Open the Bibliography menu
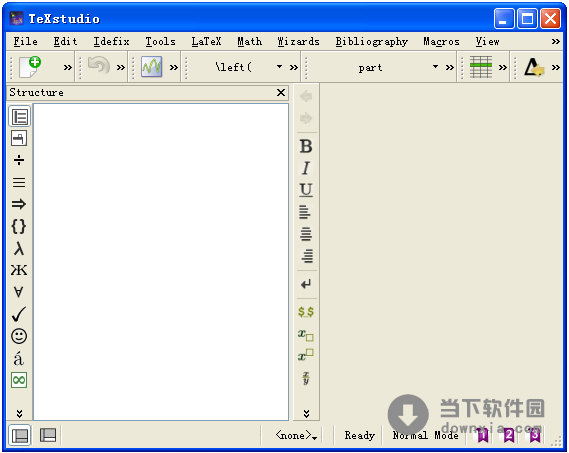Viewport: 569px width, 453px height. [372, 41]
